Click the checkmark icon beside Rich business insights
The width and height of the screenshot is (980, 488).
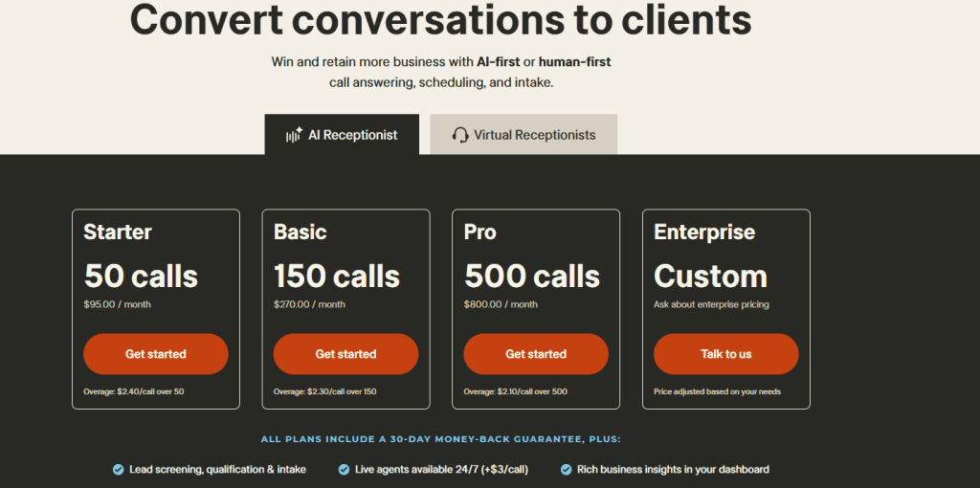click(x=566, y=469)
